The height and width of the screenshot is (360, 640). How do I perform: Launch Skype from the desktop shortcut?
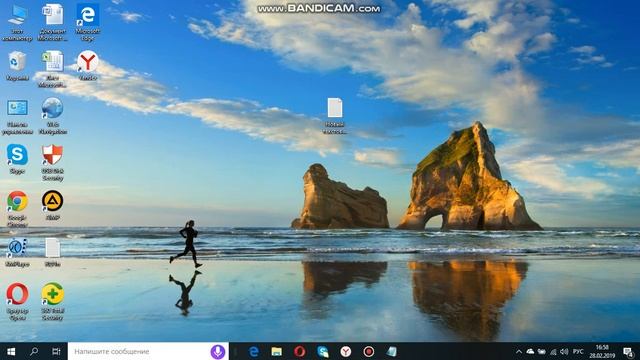pos(17,159)
